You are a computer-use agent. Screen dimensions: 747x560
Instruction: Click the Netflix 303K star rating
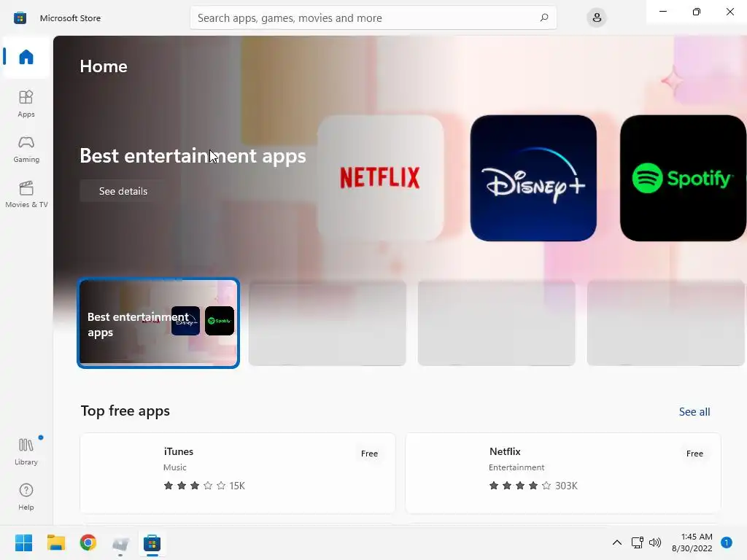tap(533, 486)
